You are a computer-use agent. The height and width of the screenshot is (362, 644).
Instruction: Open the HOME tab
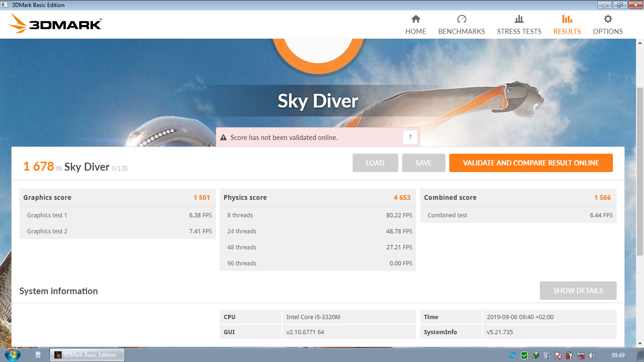click(x=415, y=25)
